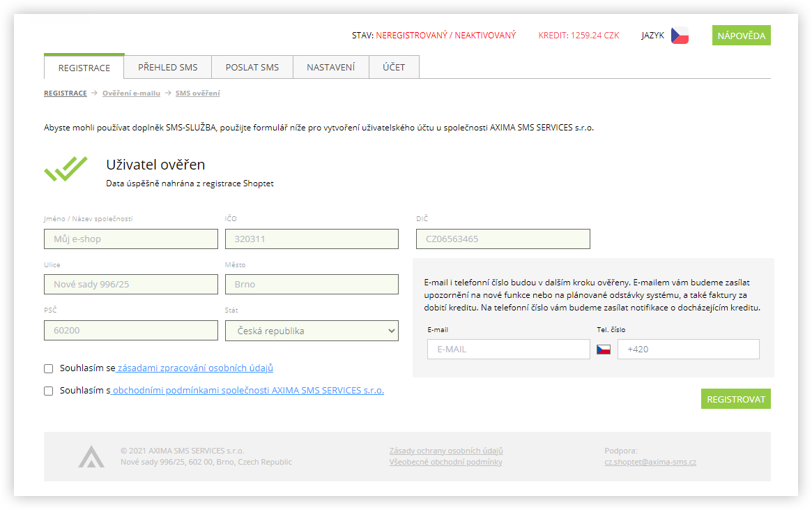The width and height of the screenshot is (812, 510).
Task: Click the KREDIT: 1259.24 CZK text
Action: coord(579,36)
